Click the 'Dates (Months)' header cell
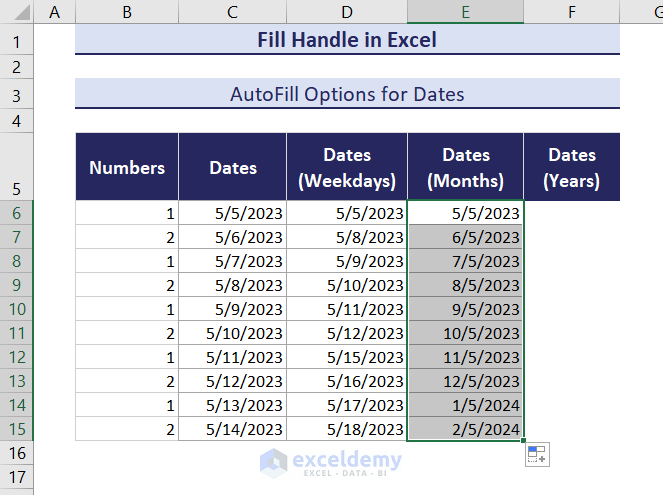663x495 pixels. (x=465, y=168)
